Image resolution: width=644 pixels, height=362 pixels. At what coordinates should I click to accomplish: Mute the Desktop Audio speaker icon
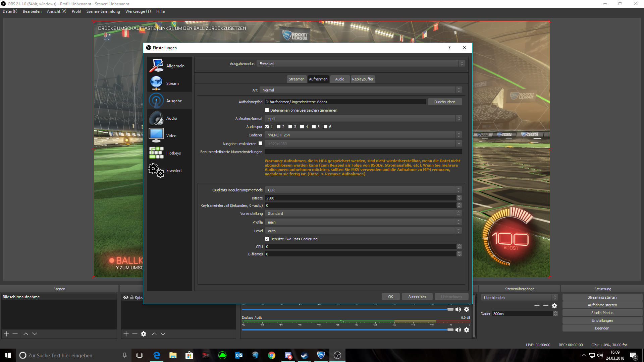(458, 330)
